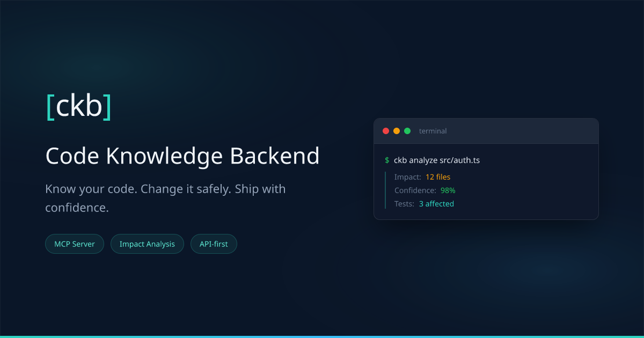Select the ckb analyze src/auth.ts command
This screenshot has height=338, width=644.
(437, 159)
